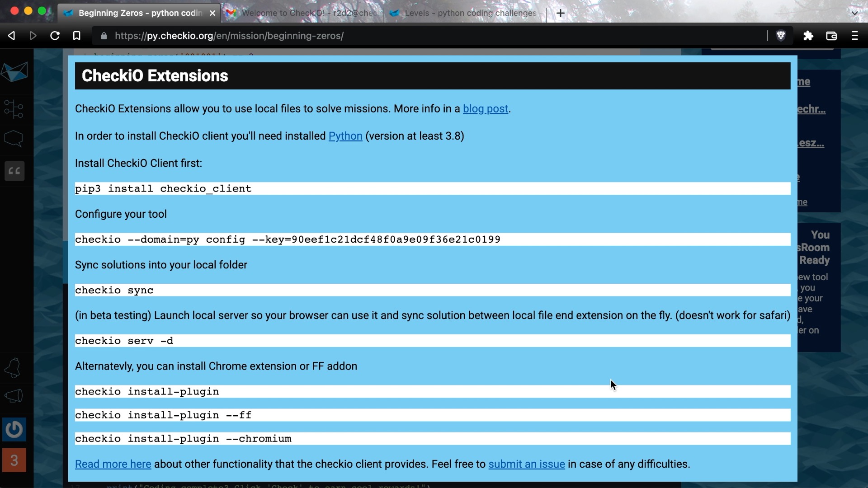Click the lock icon in the address bar
868x488 pixels.
tap(104, 36)
